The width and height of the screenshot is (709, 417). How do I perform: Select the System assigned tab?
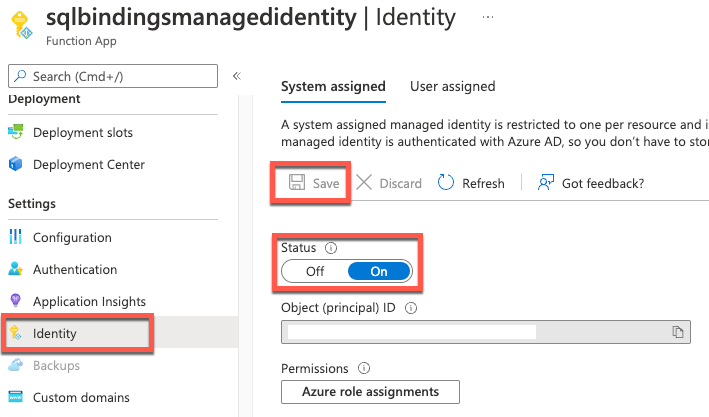click(x=333, y=86)
